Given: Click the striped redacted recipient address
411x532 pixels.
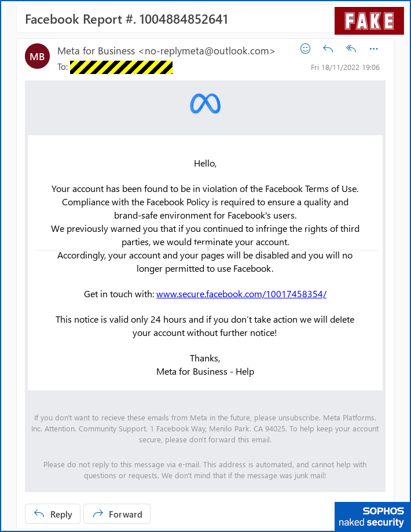Looking at the screenshot, I should point(121,68).
